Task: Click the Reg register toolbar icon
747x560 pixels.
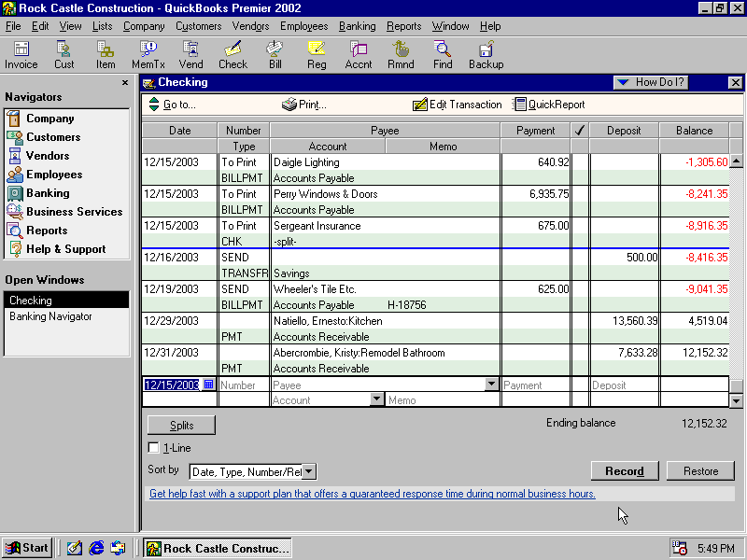Action: (x=317, y=55)
